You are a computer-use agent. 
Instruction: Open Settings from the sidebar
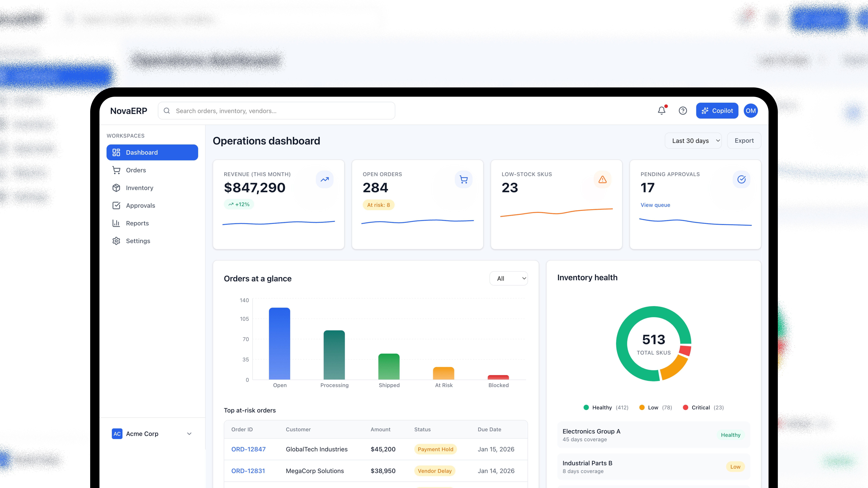click(138, 241)
